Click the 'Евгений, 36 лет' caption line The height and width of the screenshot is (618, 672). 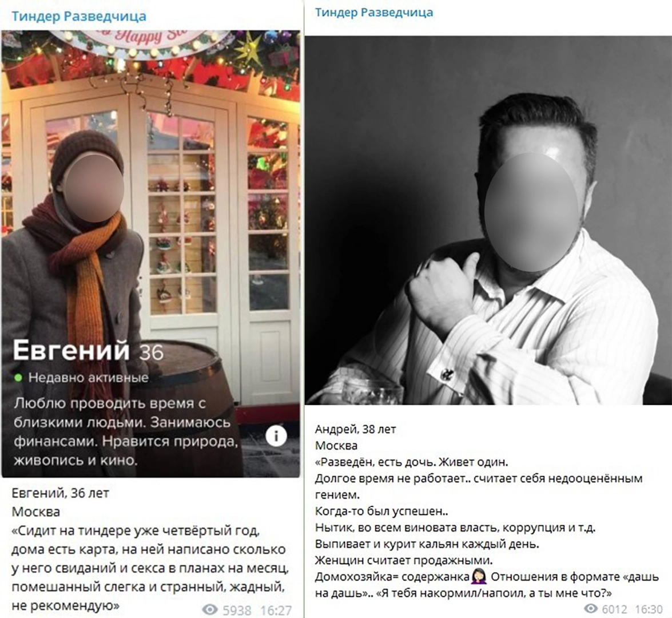tap(60, 493)
